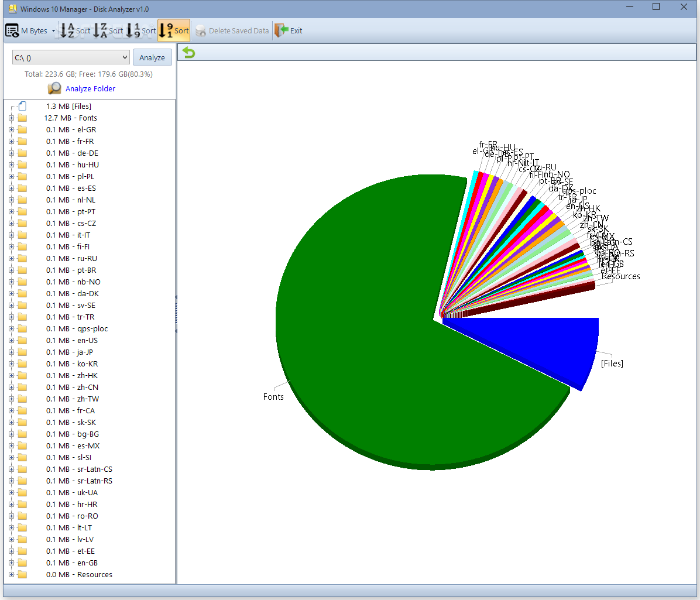Click the lv-LV folder icon

click(x=22, y=539)
